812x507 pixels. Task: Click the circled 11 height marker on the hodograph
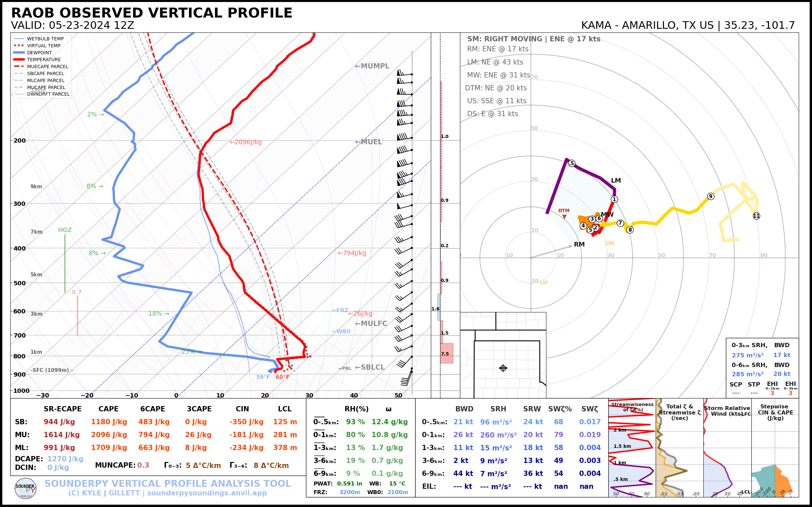tap(756, 216)
